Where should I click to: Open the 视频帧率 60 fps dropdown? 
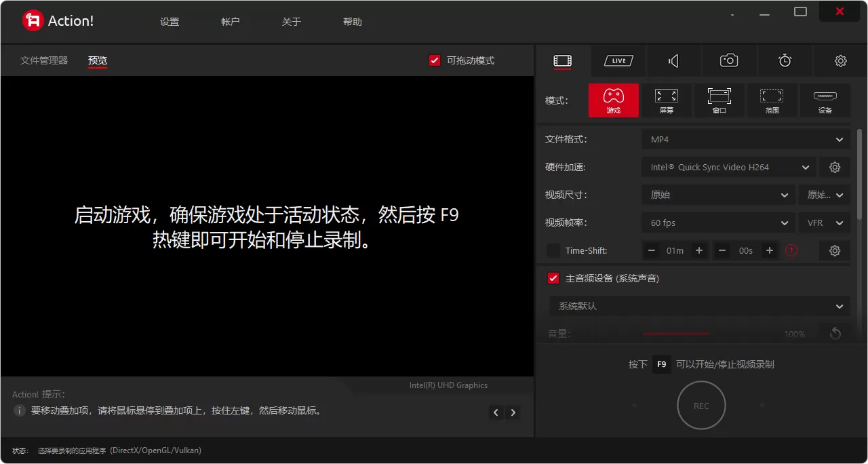pyautogui.click(x=717, y=223)
